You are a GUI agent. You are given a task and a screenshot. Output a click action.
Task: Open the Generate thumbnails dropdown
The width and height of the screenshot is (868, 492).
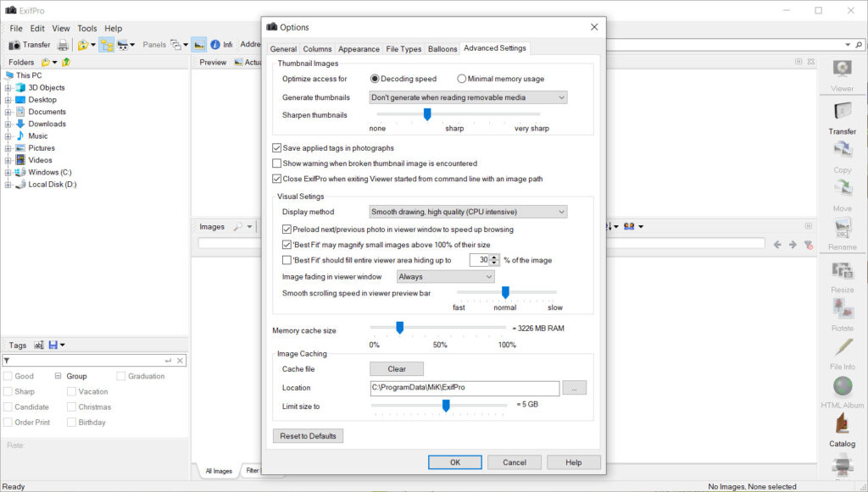(x=468, y=98)
